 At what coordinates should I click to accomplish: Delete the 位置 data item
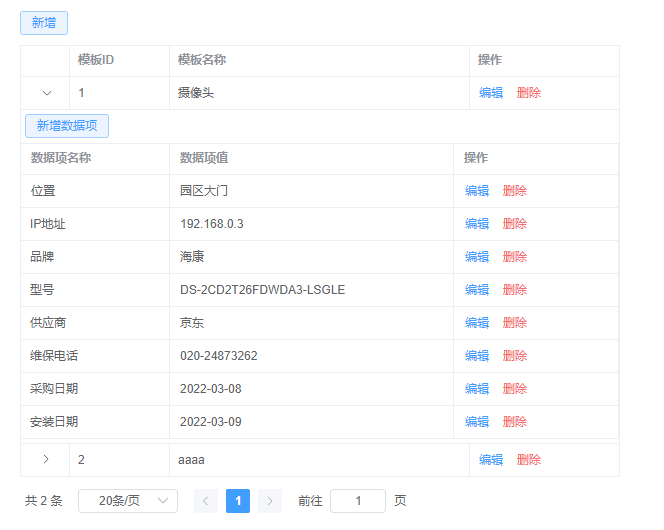[515, 191]
